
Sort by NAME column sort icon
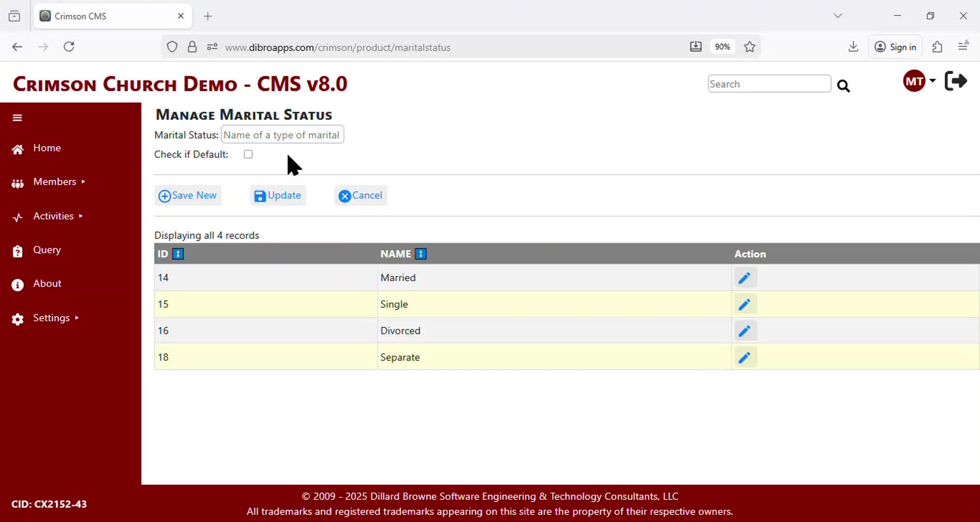click(421, 254)
